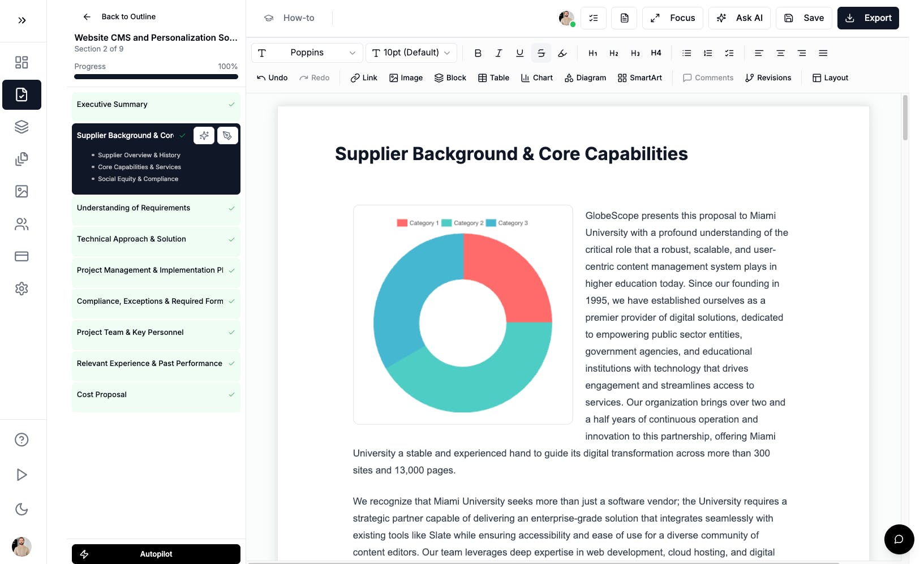Screen dimensions: 924x564
Task: Expand the left sidebar with chevrons
Action: (22, 20)
